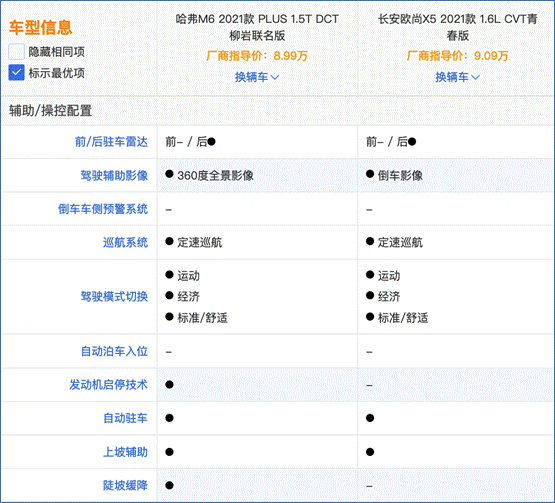Image resolution: width=555 pixels, height=503 pixels.
Task: Click 哈弗M6 dot for 自动驻车
Action: tap(169, 418)
